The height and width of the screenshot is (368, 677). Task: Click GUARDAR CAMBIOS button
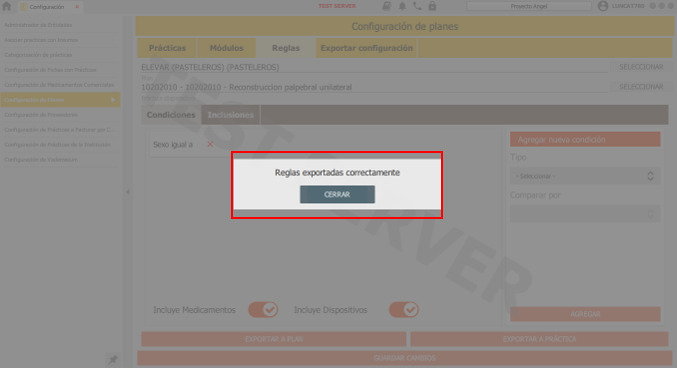[405, 358]
